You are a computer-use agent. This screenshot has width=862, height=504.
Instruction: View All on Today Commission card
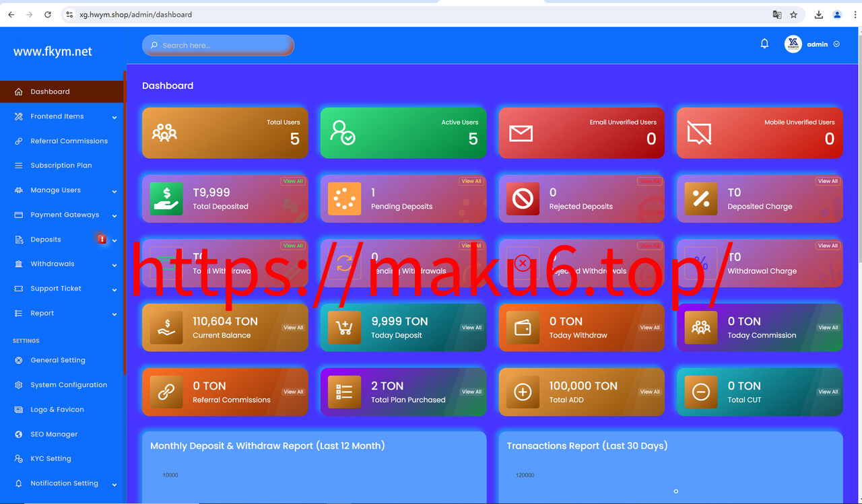[828, 328]
